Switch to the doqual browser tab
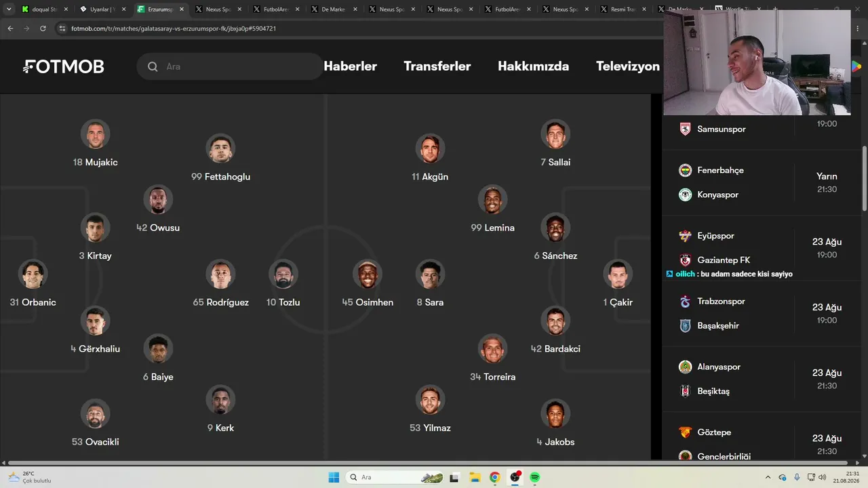 pyautogui.click(x=45, y=9)
